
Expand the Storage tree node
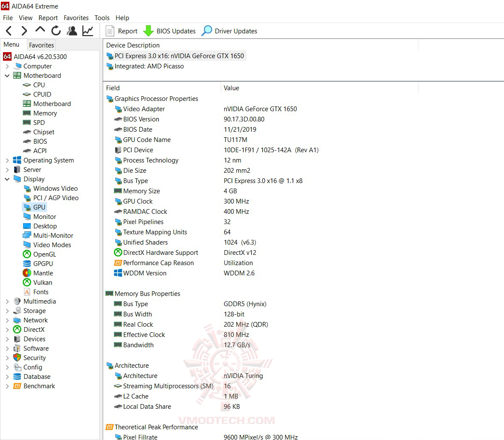(x=7, y=310)
